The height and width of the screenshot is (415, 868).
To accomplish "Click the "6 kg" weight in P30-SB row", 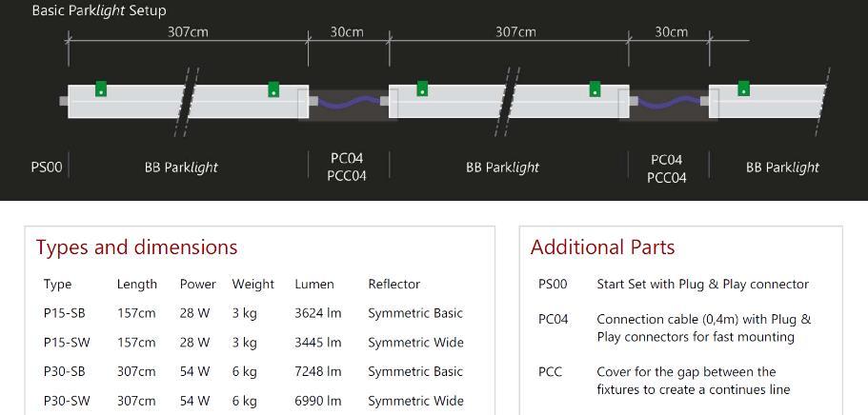I will coord(244,372).
